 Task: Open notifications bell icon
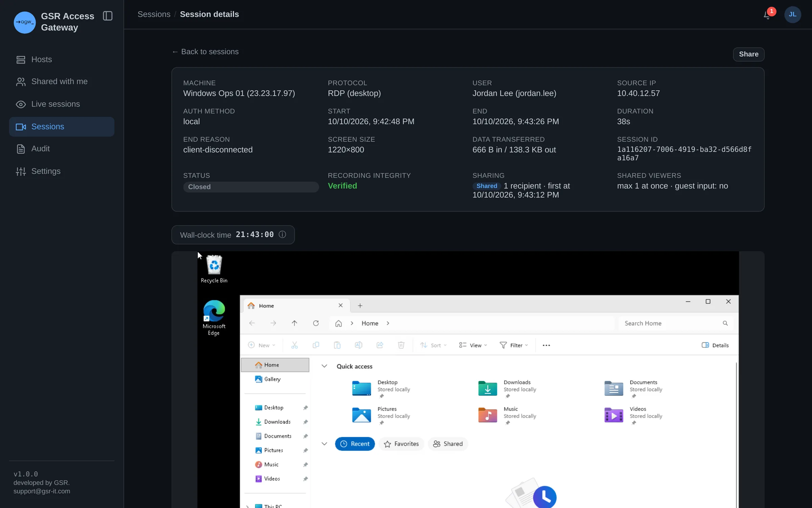pos(767,15)
